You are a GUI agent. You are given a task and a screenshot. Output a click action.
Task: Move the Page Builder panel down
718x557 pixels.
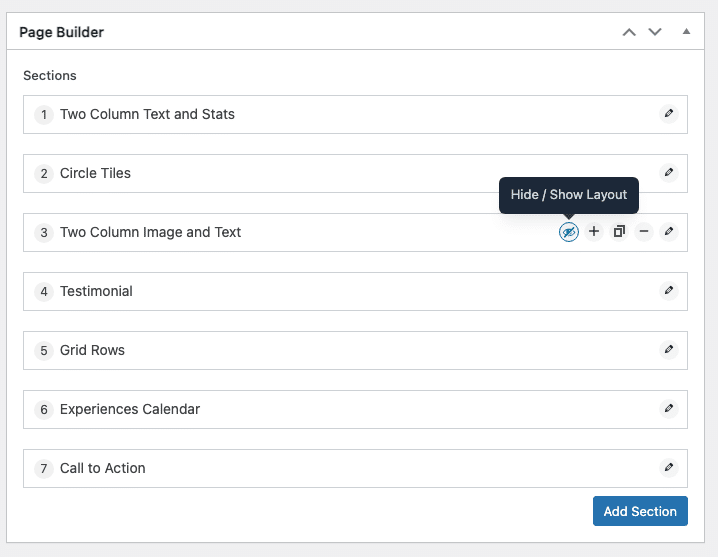coord(655,32)
